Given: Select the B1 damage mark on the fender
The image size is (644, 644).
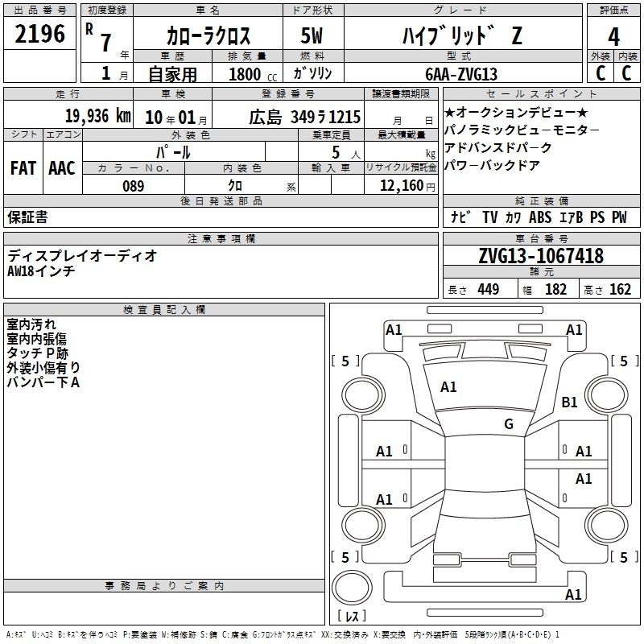Looking at the screenshot, I should 570,402.
